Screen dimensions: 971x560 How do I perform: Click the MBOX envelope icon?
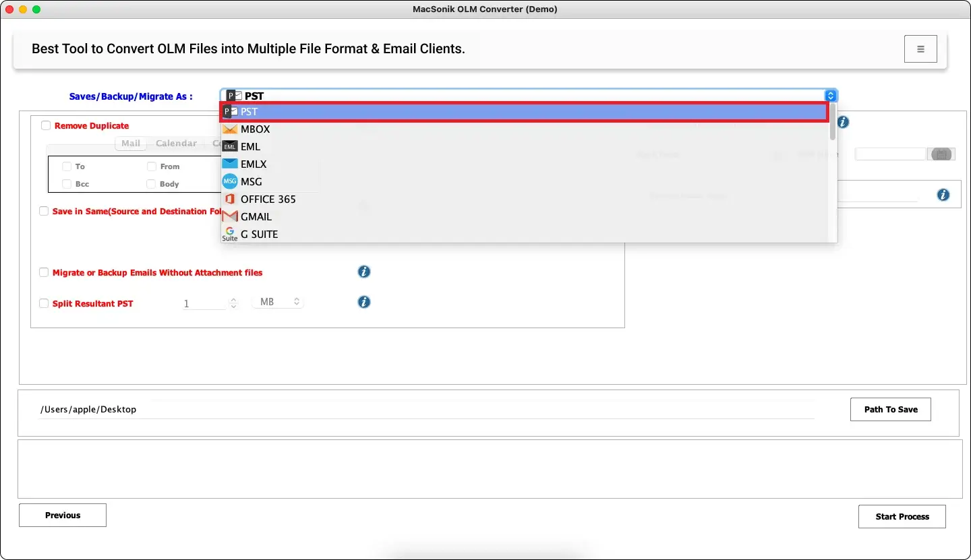[x=230, y=129]
